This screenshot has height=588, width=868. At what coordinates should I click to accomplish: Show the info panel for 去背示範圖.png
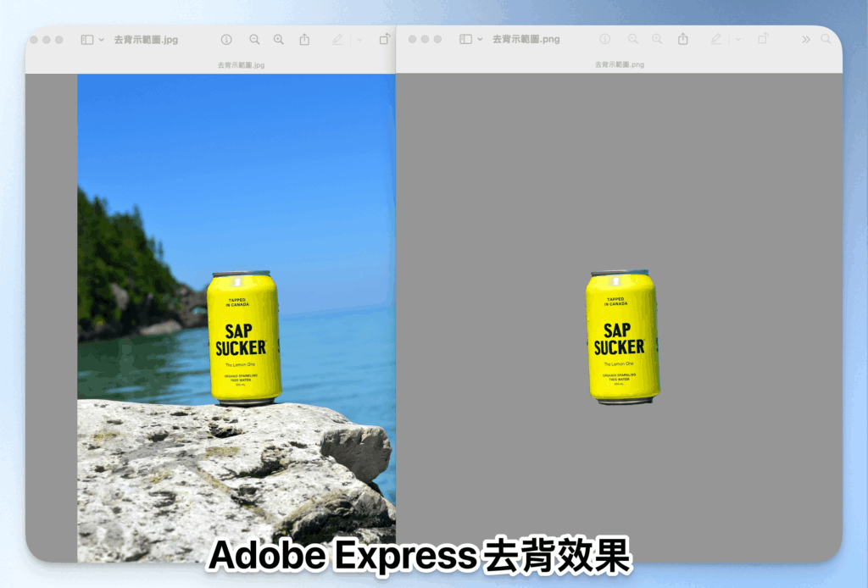click(605, 39)
